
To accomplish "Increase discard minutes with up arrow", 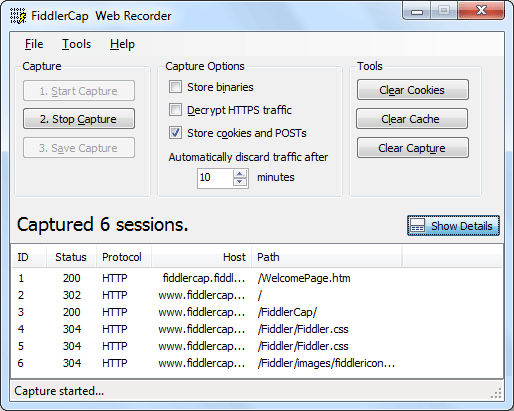I will tap(240, 173).
